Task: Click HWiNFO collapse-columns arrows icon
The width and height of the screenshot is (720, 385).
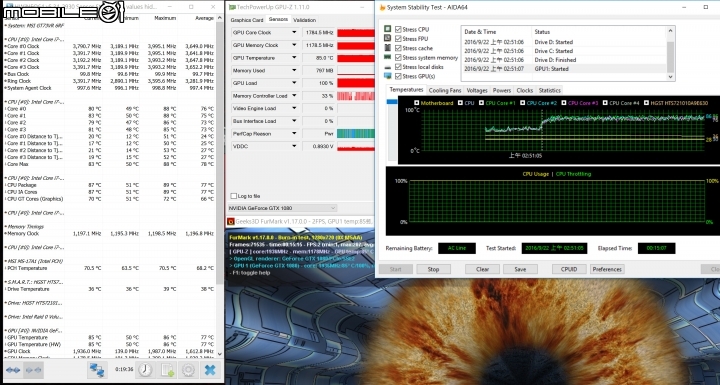Action: click(33, 370)
